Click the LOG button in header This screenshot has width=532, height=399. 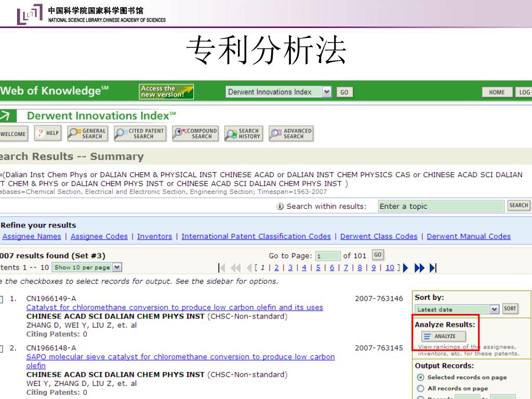pos(524,92)
